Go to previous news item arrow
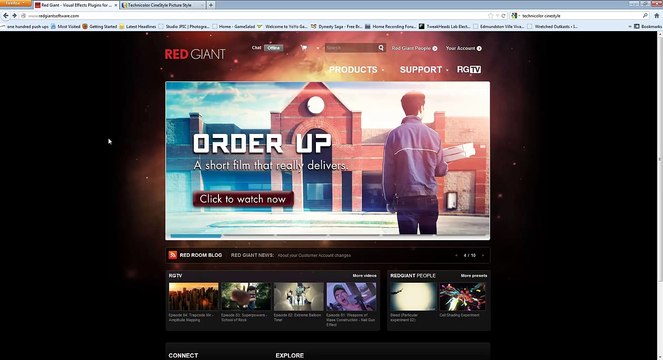 pyautogui.click(x=456, y=255)
